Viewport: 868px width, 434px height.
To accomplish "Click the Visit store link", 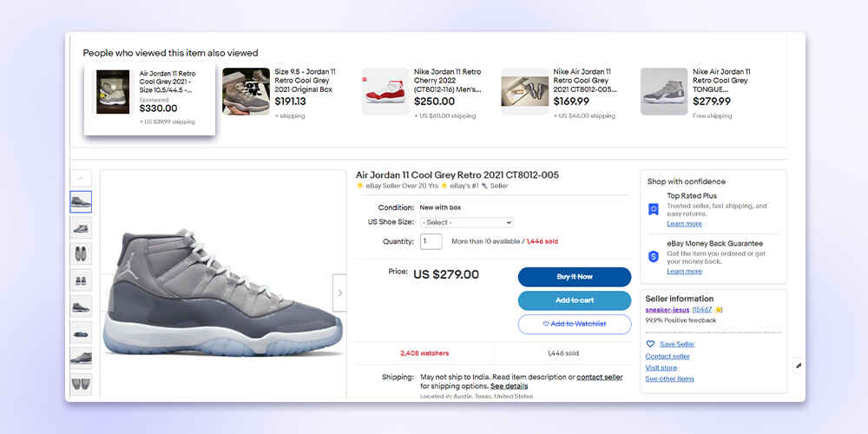I will (661, 367).
